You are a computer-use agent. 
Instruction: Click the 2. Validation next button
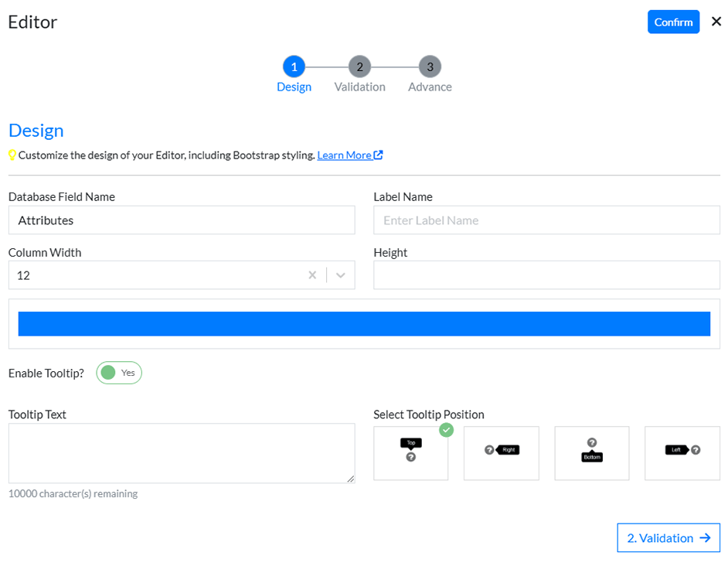tap(668, 538)
